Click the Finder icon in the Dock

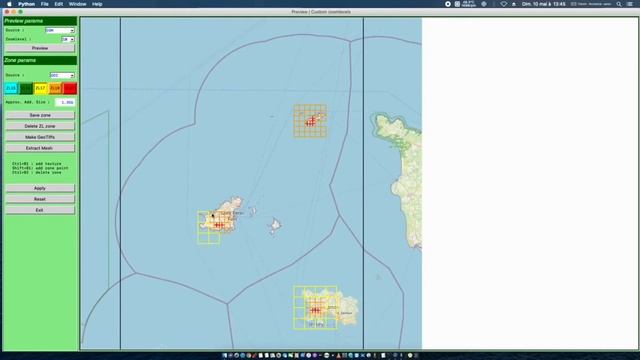(224, 356)
